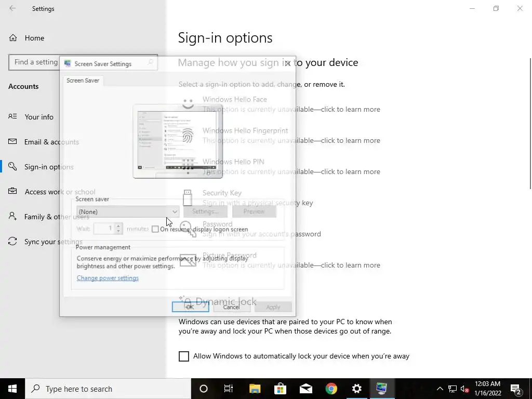Open Access work or school page

click(60, 192)
